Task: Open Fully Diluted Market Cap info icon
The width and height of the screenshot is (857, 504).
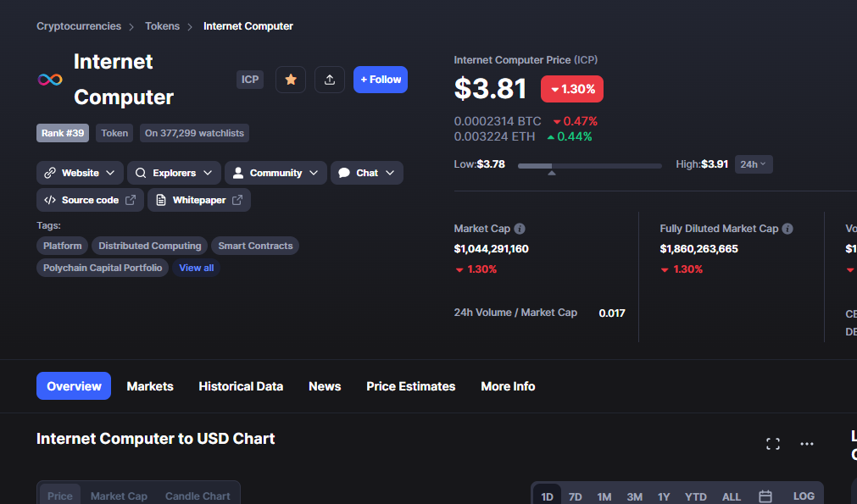Action: point(787,229)
